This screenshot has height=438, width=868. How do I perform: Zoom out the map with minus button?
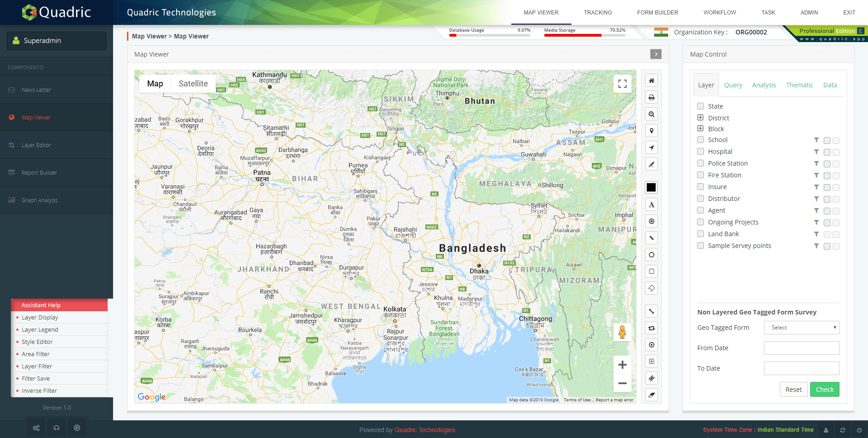point(623,383)
